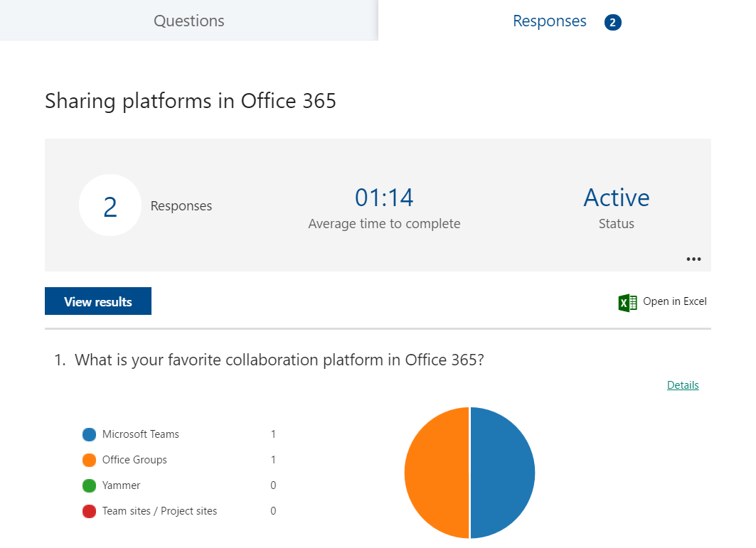The image size is (756, 548).
Task: Click the Status label under Active
Action: (x=616, y=224)
